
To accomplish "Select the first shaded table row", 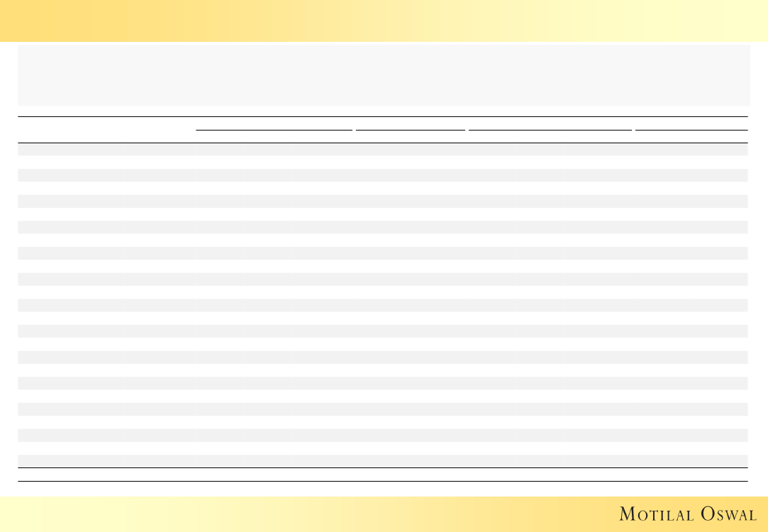I will tap(383, 150).
